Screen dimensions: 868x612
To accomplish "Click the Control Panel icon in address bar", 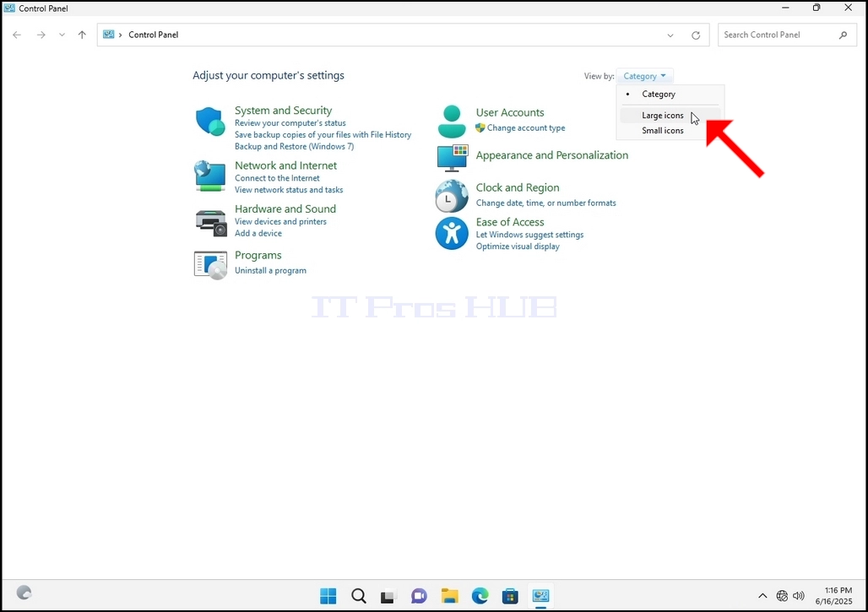I will tap(108, 35).
